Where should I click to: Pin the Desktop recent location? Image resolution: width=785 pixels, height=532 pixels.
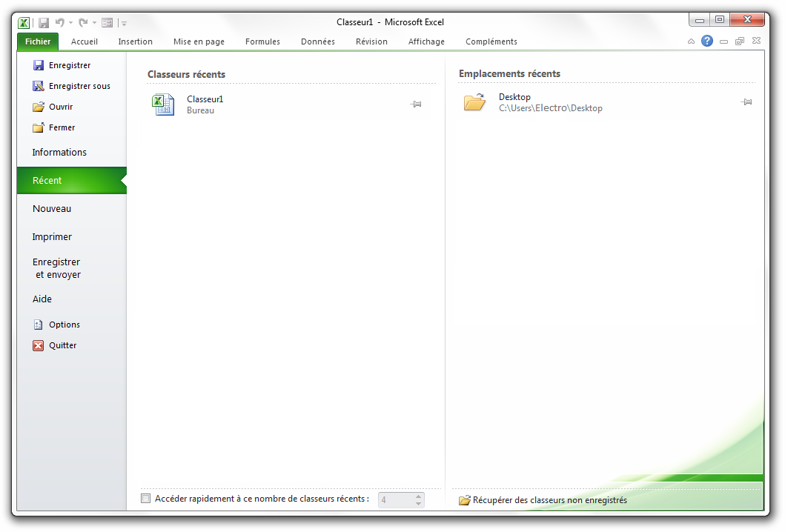click(746, 102)
